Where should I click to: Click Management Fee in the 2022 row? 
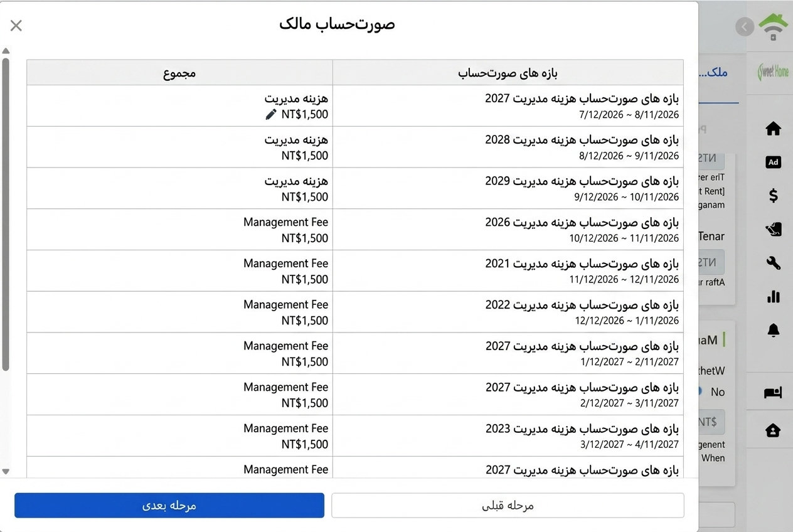point(285,305)
